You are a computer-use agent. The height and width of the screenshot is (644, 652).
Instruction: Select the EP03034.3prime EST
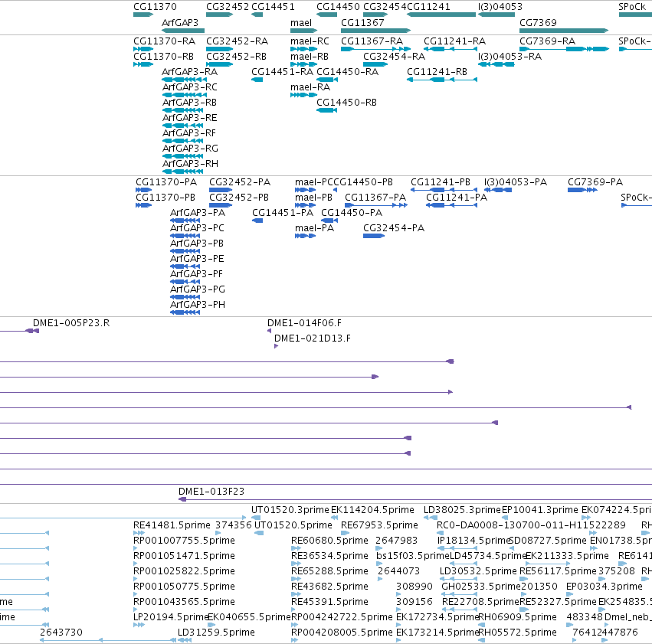click(570, 594)
